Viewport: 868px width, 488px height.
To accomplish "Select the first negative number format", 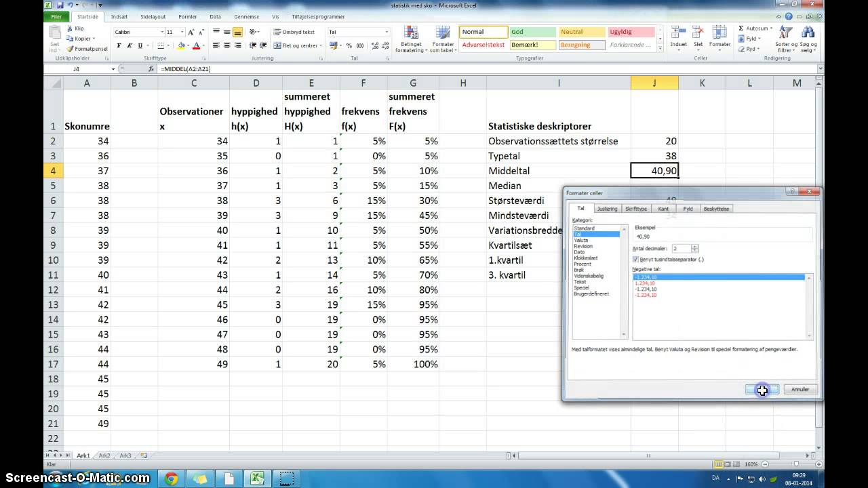I will 719,277.
